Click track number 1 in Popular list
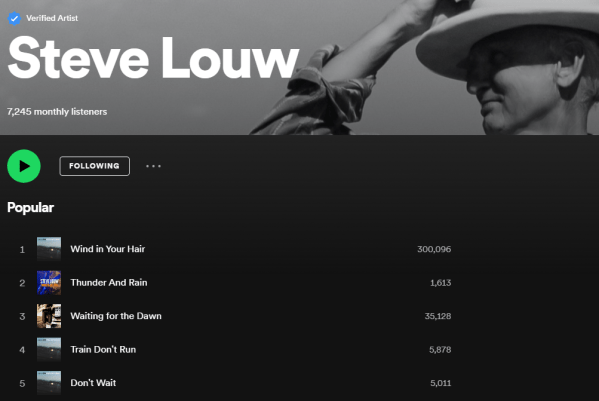This screenshot has height=401, width=599. pyautogui.click(x=22, y=249)
